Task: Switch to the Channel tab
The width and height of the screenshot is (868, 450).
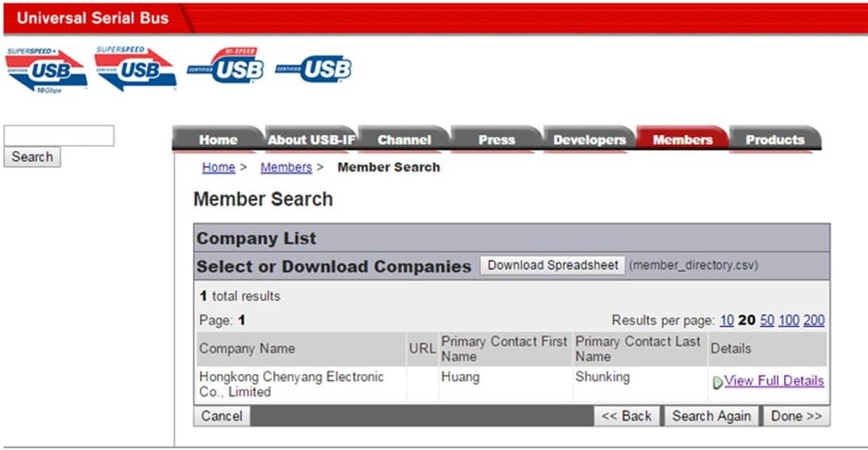Action: 404,140
